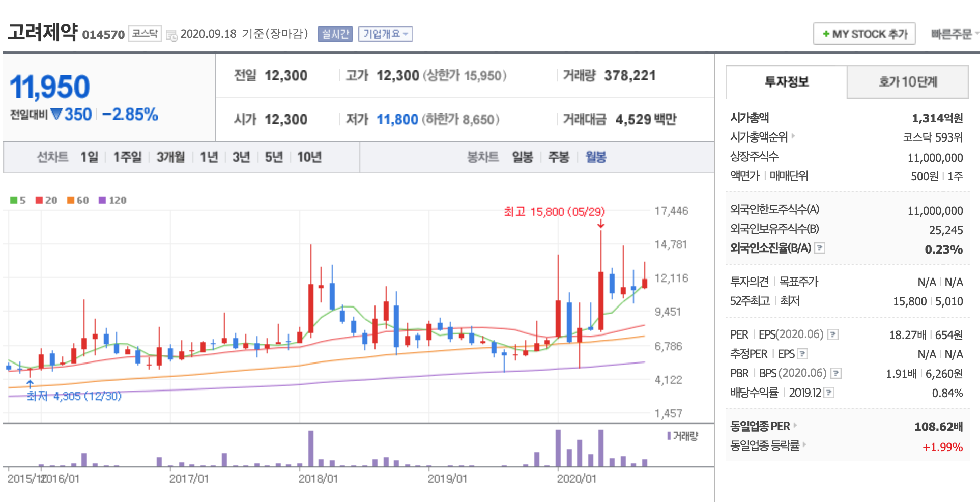The width and height of the screenshot is (980, 502).
Task: Select the 3년 line chart period
Action: point(241,157)
